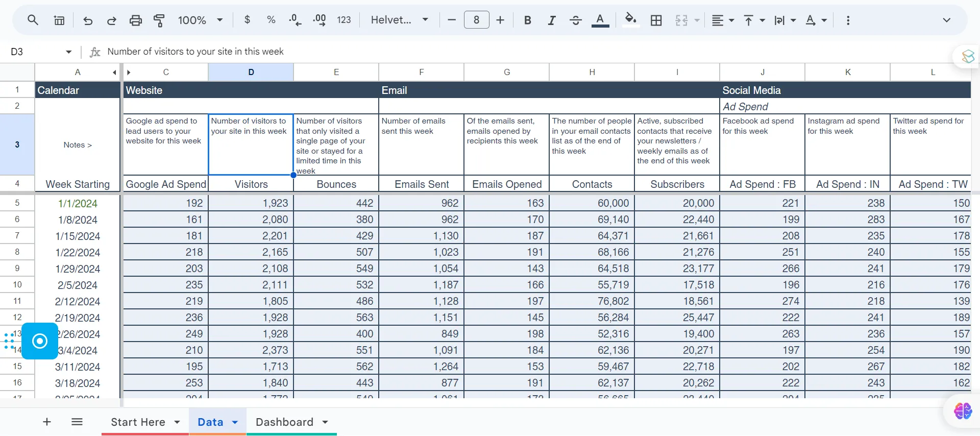
Task: Open the name box dropdown arrow
Action: 68,52
